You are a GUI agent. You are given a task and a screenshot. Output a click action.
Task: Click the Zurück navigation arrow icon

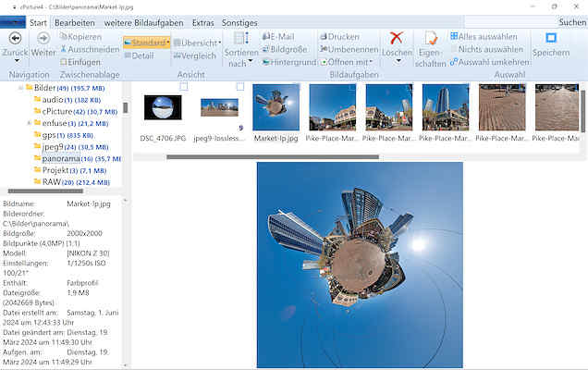[x=15, y=38]
